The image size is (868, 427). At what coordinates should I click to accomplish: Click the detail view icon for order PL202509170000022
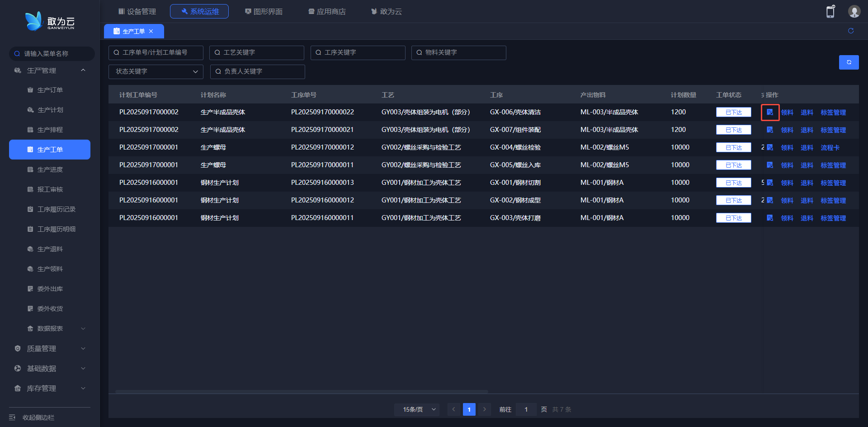[x=770, y=113]
